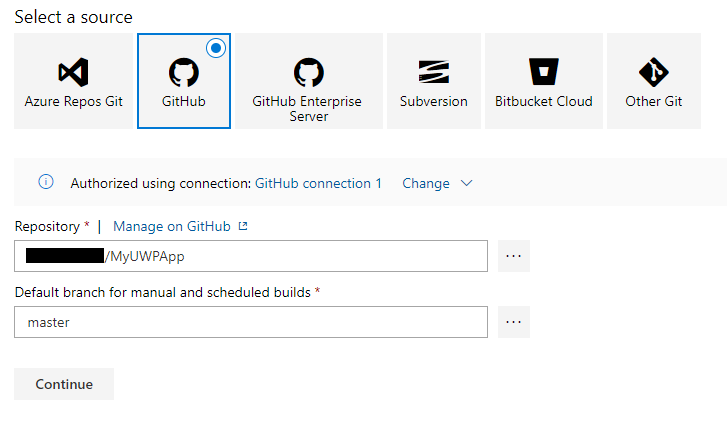
Task: Click the Select a source heading
Action: [73, 17]
